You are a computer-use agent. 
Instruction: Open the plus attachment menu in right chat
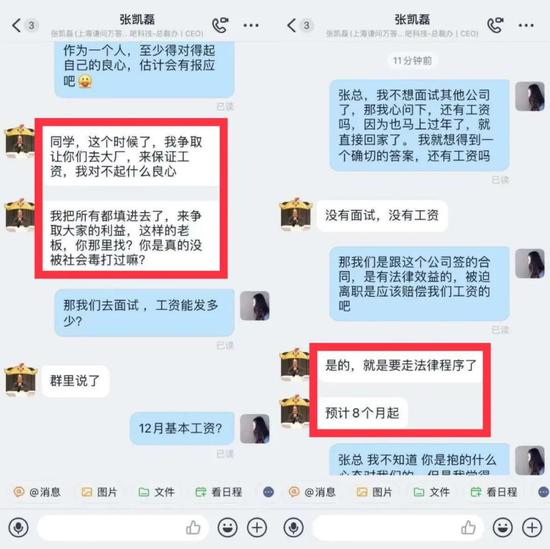tap(532, 527)
